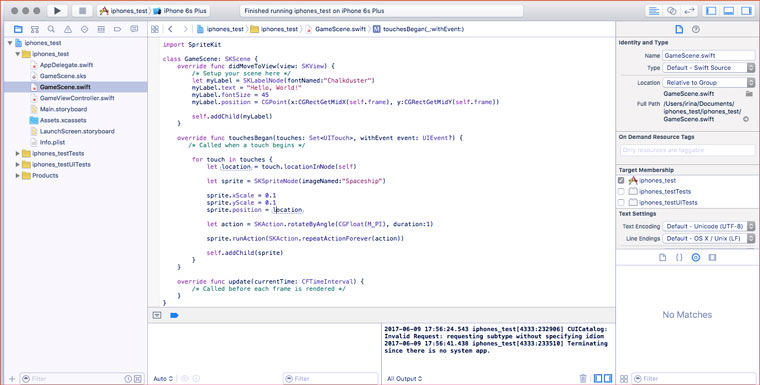Screen dimensions: 760x385
Task: Open the Find navigator
Action: [51, 29]
